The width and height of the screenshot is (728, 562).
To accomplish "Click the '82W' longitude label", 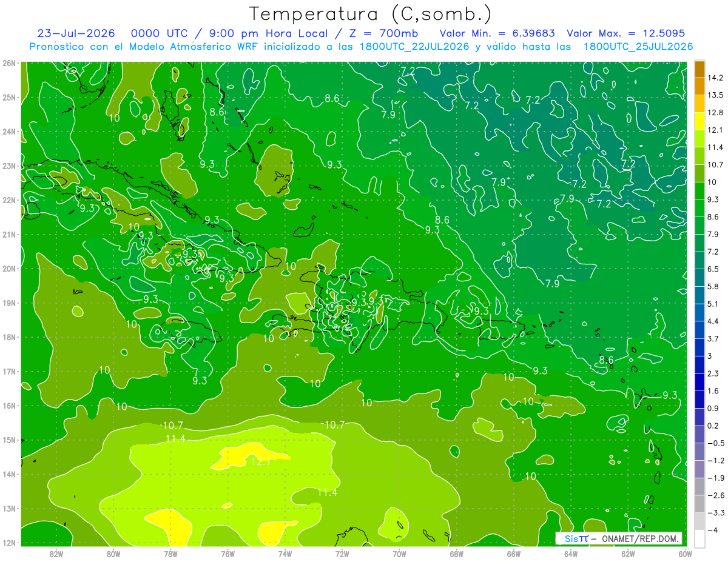I will (56, 554).
